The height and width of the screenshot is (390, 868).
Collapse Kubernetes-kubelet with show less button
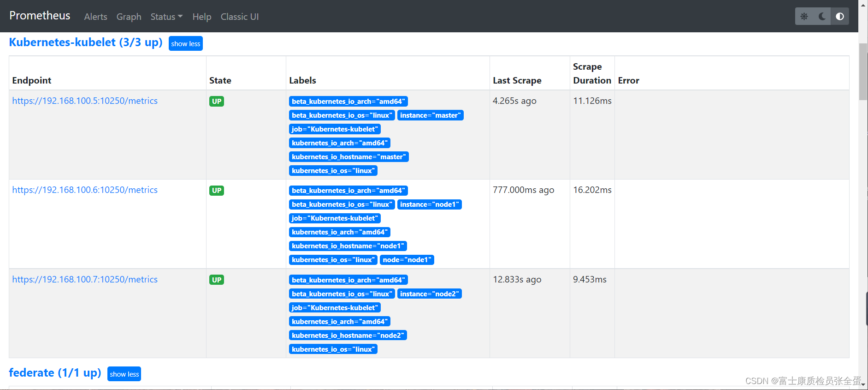coord(186,43)
